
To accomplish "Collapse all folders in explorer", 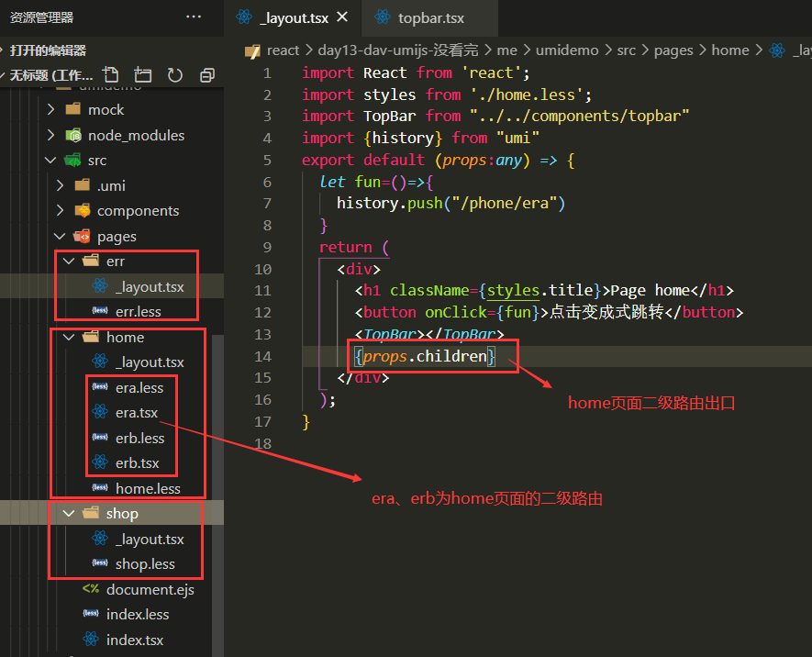I will [207, 75].
